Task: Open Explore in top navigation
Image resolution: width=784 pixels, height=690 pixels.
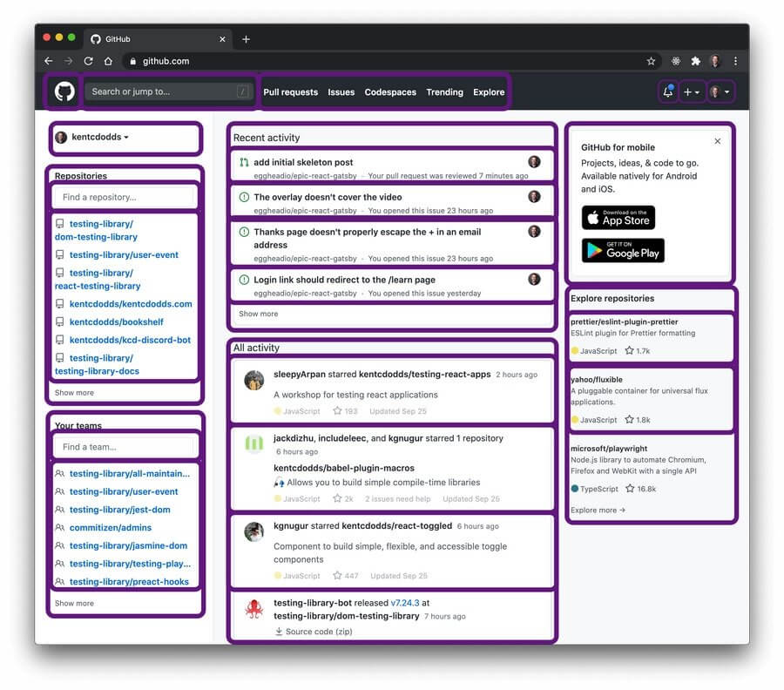Action: tap(489, 92)
